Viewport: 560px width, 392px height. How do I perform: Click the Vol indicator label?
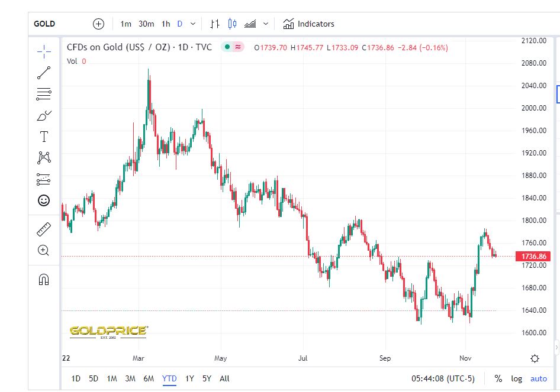(72, 61)
